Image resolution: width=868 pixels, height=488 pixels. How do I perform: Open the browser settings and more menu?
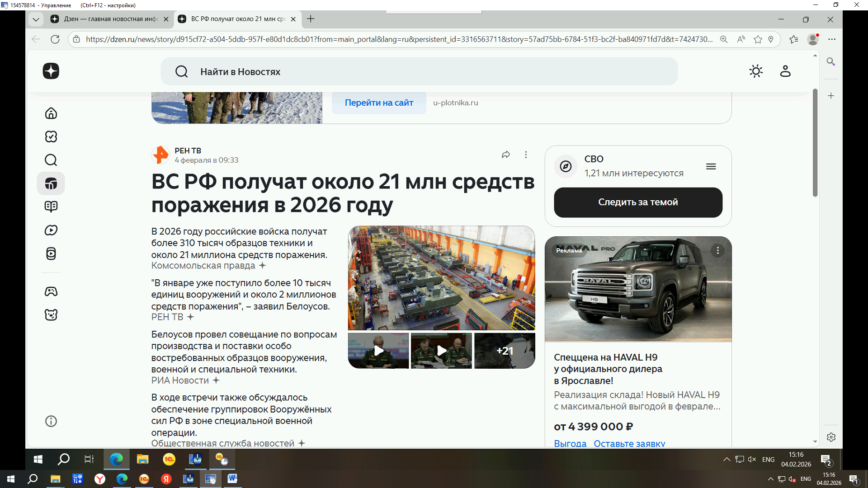832,39
